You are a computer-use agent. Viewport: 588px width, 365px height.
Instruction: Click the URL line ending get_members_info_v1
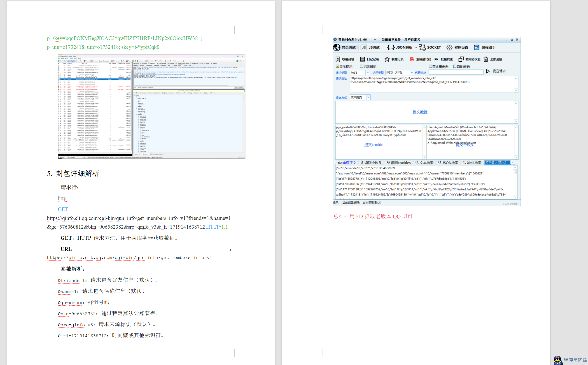(129, 258)
